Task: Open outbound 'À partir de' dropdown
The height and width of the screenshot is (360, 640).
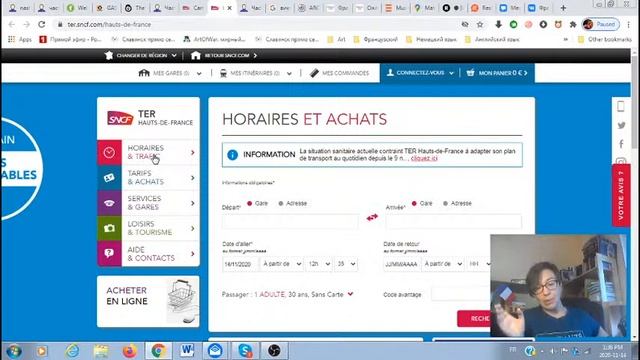Action: (282, 264)
